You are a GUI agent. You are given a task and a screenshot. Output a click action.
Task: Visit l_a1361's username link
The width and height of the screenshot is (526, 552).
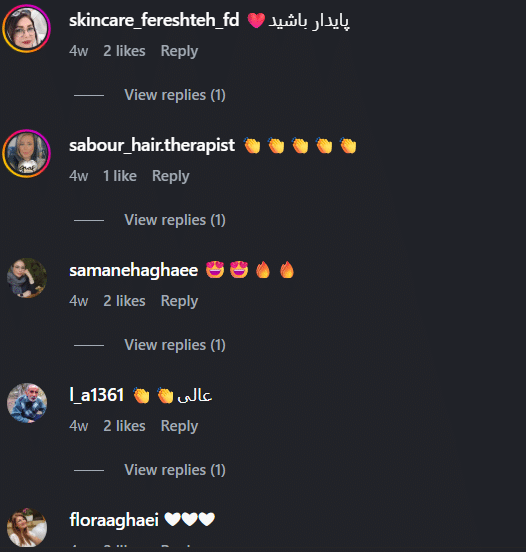click(x=96, y=395)
